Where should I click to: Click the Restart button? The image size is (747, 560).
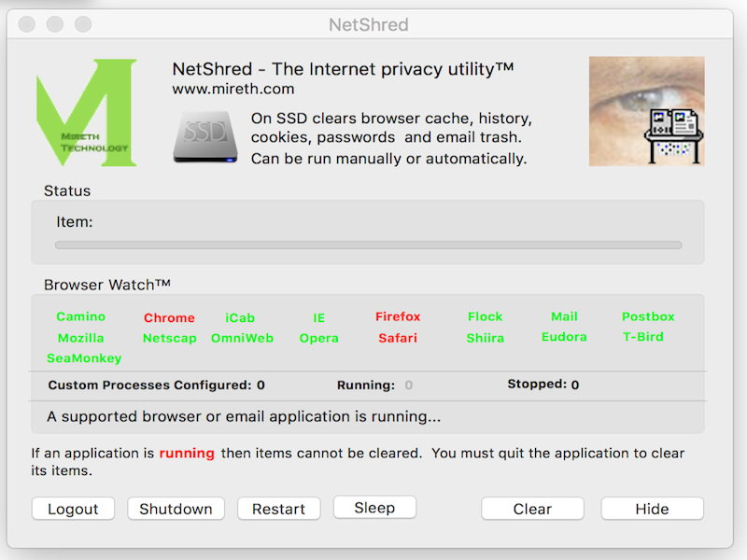pos(278,509)
